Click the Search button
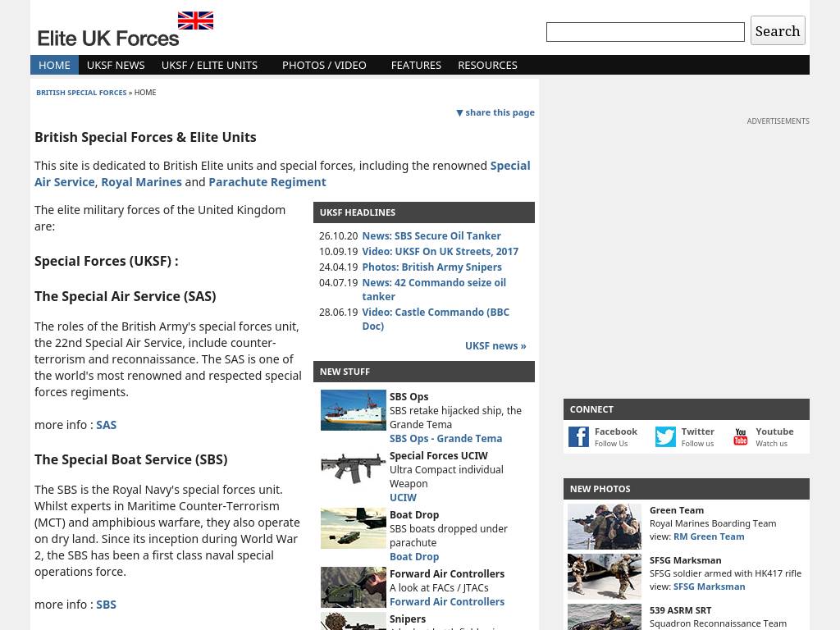840x630 pixels. [x=778, y=30]
